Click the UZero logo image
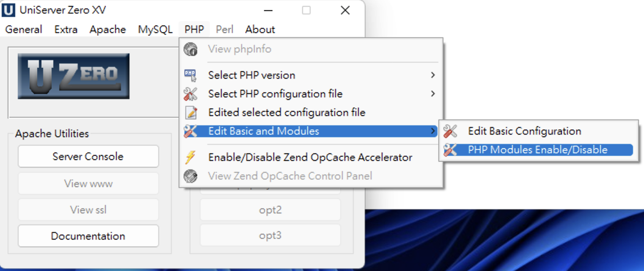The image size is (644, 271). point(74,76)
